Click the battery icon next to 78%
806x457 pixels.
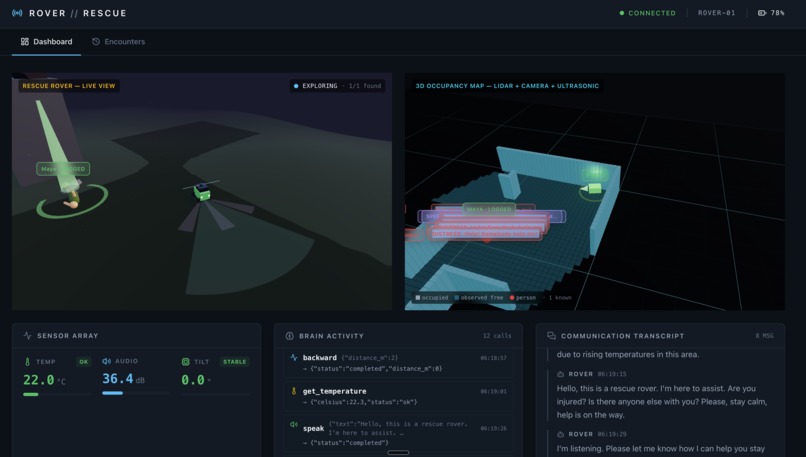762,13
